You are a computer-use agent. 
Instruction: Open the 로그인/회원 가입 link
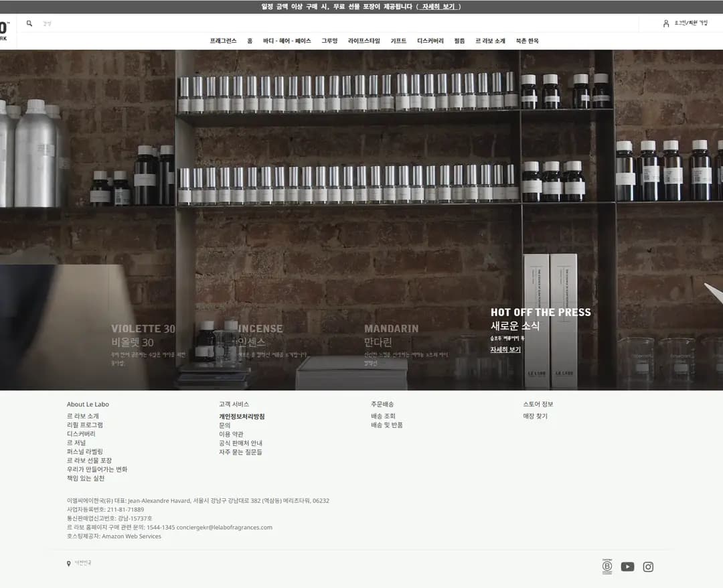691,23
